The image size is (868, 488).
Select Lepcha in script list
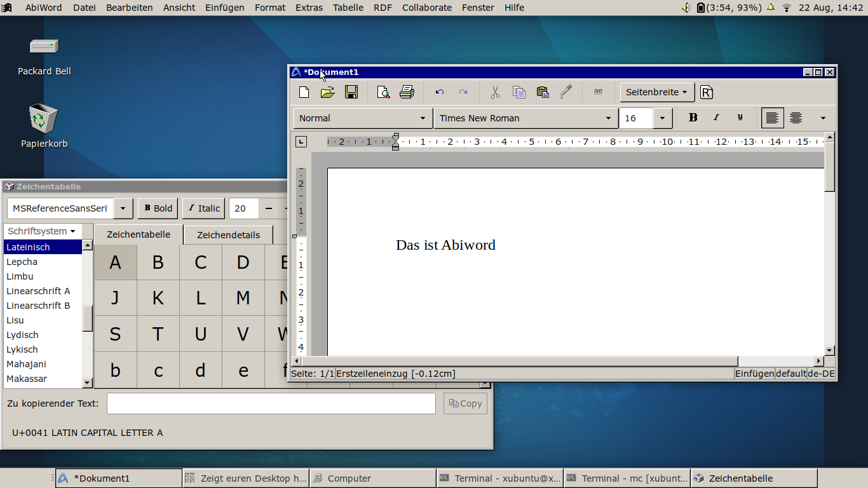[43, 262]
